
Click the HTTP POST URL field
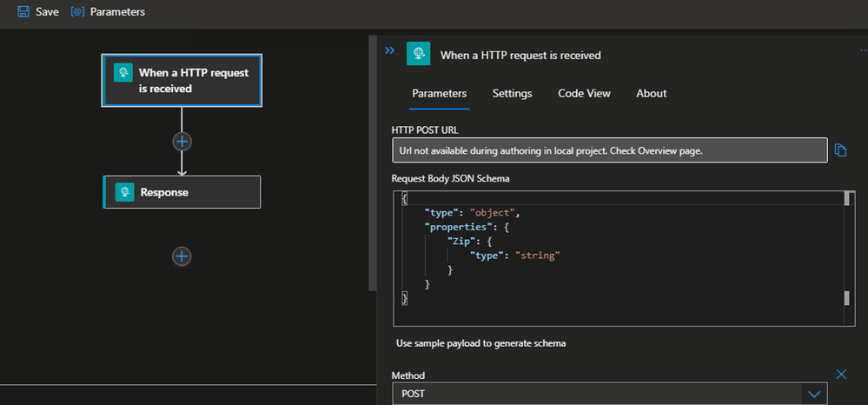[609, 150]
